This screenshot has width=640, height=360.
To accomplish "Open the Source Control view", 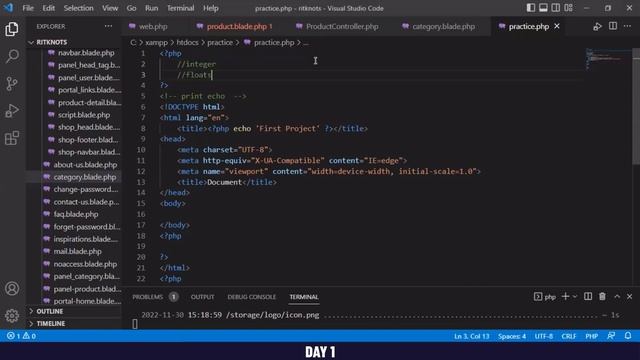I will (x=12, y=84).
